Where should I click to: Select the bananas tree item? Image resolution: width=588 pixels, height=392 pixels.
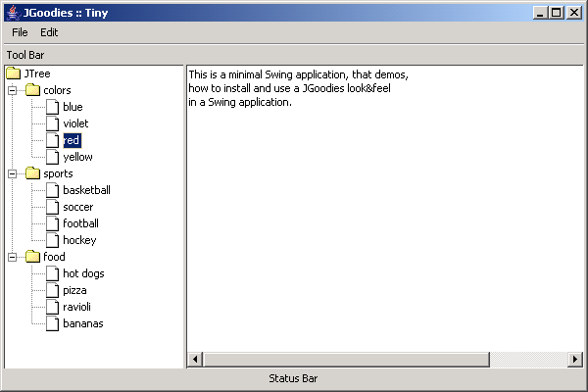click(83, 323)
